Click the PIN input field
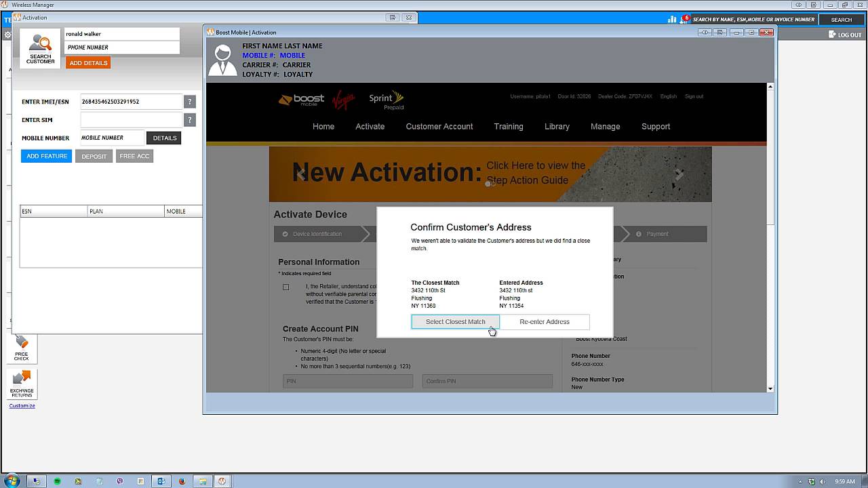 (348, 381)
